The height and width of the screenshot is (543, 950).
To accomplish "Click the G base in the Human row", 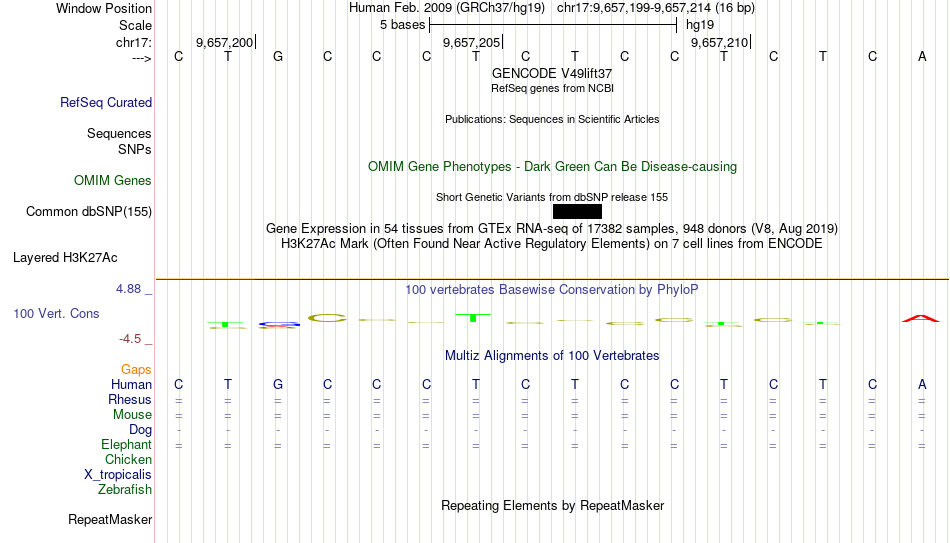I will 277,384.
